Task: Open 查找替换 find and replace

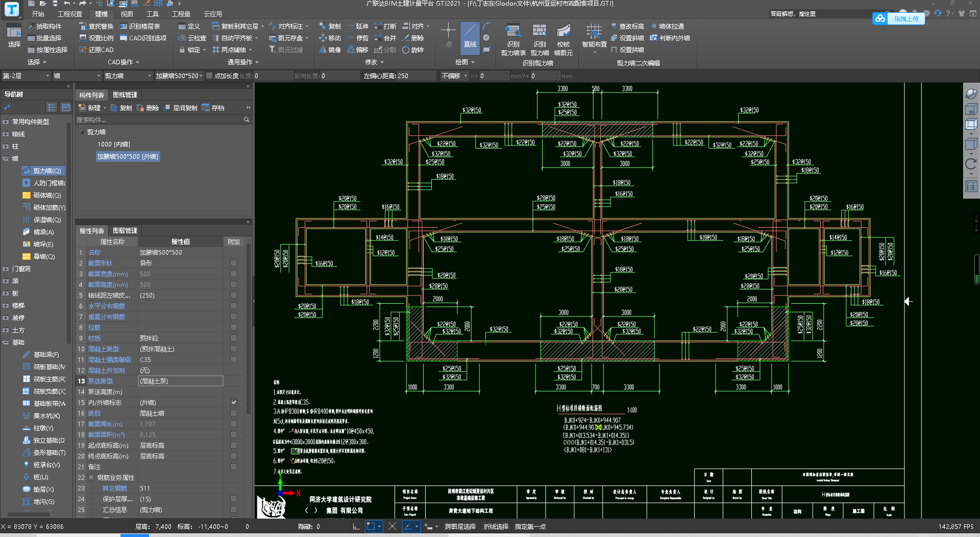Action: (96, 26)
